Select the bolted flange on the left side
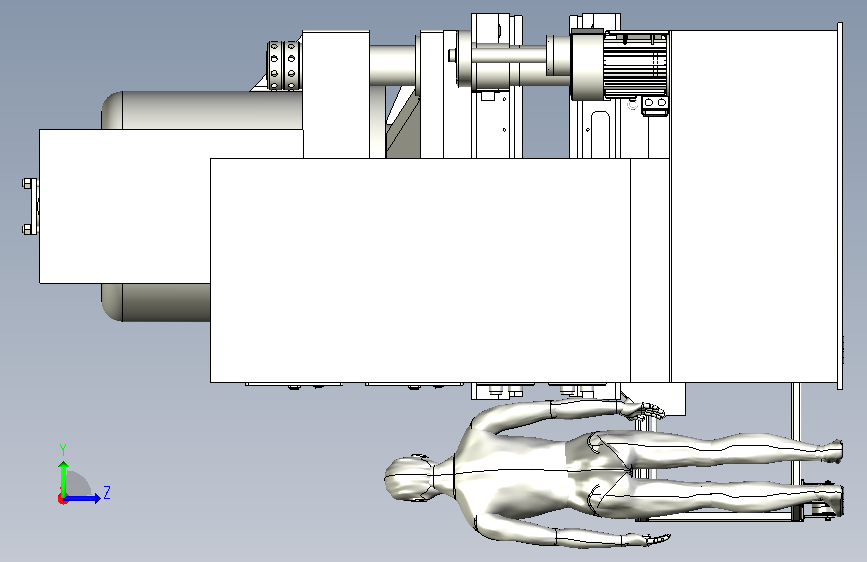 [30, 206]
